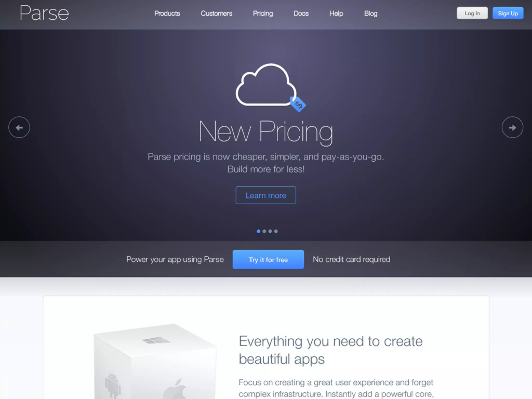Open the Docs section

301,13
